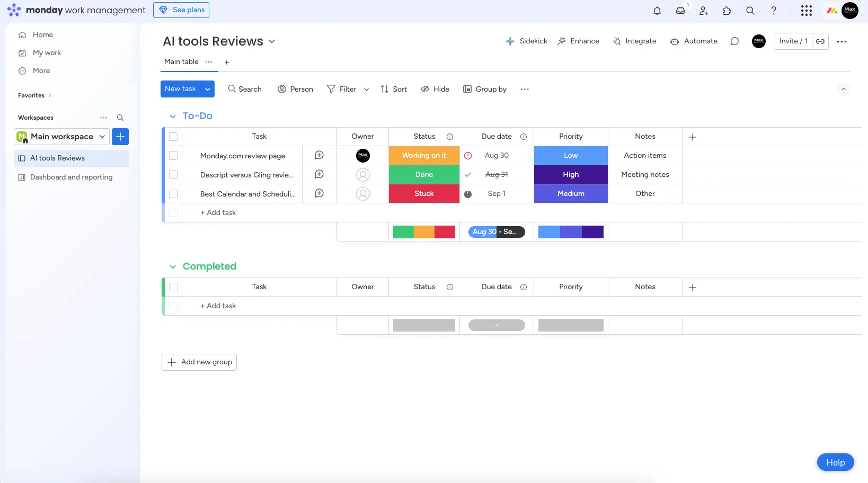Click Add new group button

199,362
